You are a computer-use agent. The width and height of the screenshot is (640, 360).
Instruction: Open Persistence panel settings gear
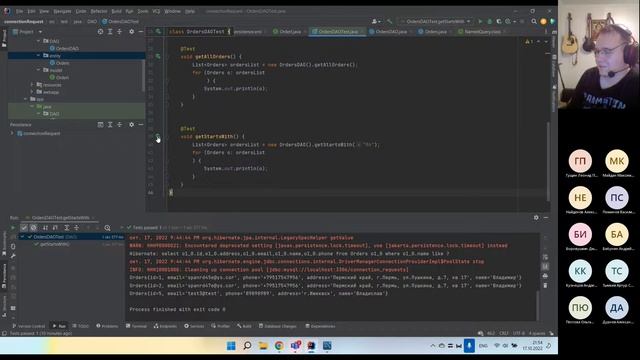click(131, 124)
